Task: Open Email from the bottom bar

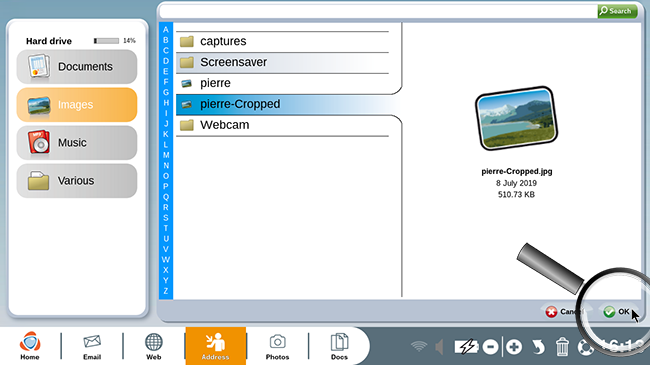Action: [x=92, y=346]
